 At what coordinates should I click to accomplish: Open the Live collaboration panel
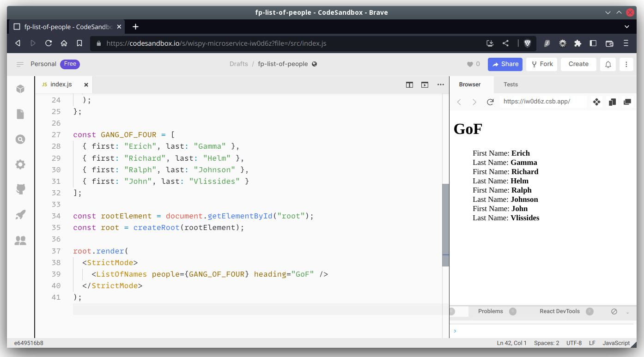20,240
